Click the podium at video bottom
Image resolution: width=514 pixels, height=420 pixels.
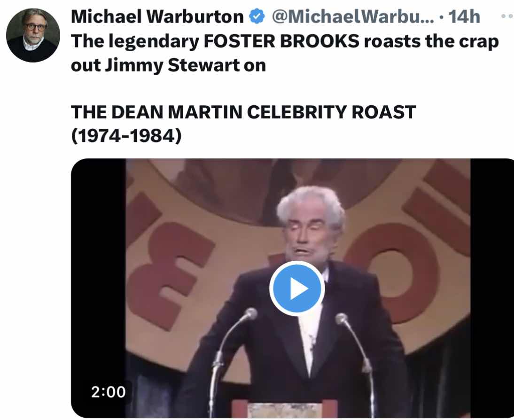[x=285, y=409]
